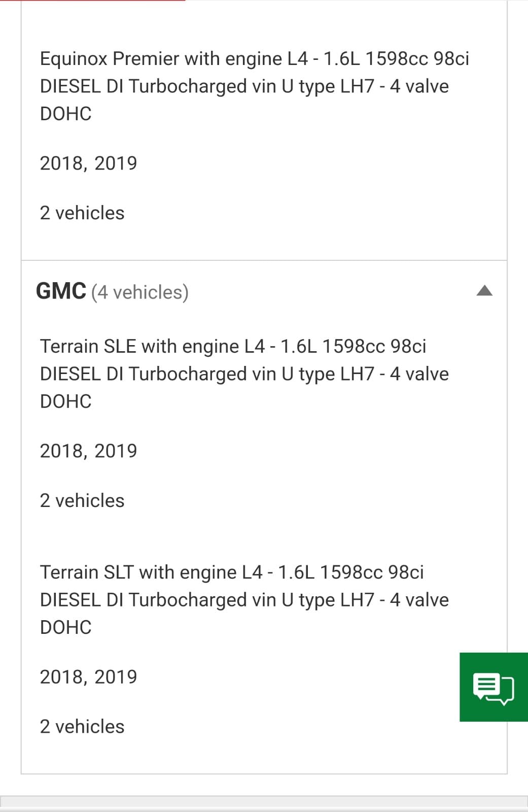Click the years listed under Terrain SLE
Screen dimensions: 528x812
tap(88, 451)
